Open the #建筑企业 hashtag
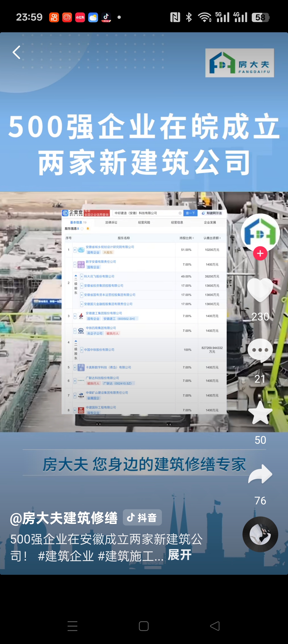 [66, 556]
